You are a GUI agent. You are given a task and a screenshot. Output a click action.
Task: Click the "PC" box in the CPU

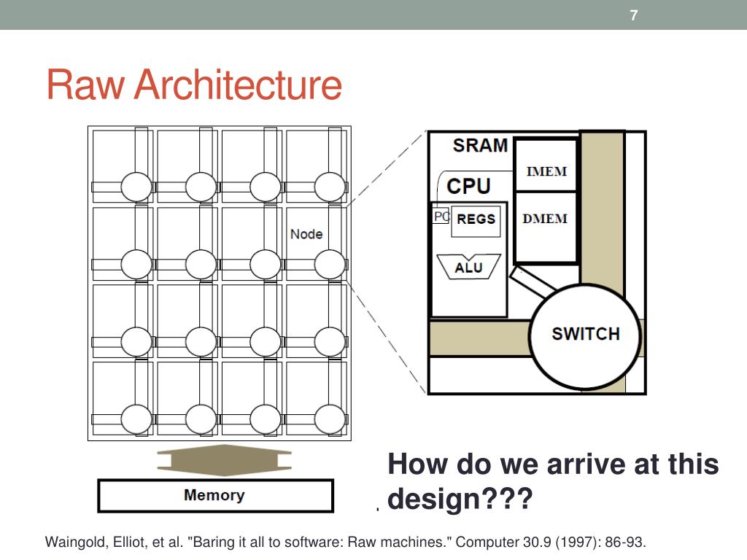tap(441, 217)
